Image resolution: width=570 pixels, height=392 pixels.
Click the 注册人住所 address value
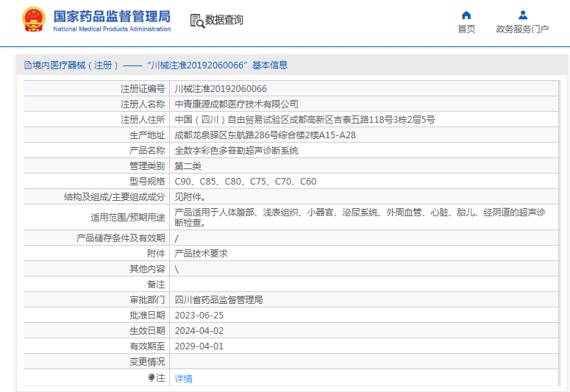[304, 120]
